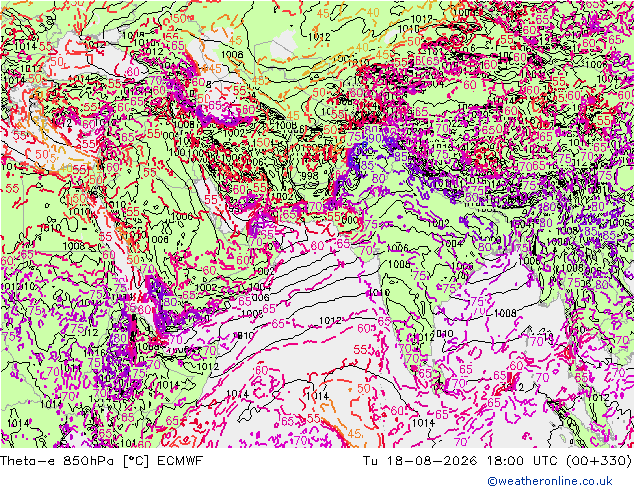Screen dimensions: 634x490
Task: Click the 1005 isobar label over the sea
Action: [x=252, y=314]
